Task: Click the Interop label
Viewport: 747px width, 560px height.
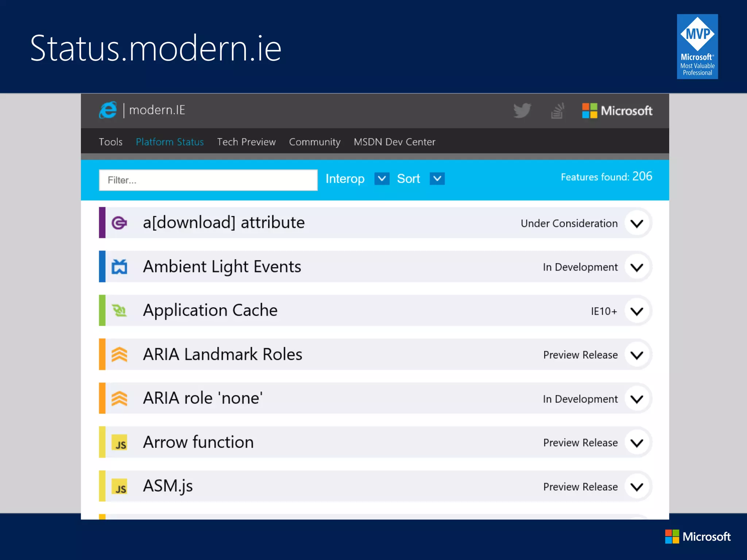Action: 345,179
